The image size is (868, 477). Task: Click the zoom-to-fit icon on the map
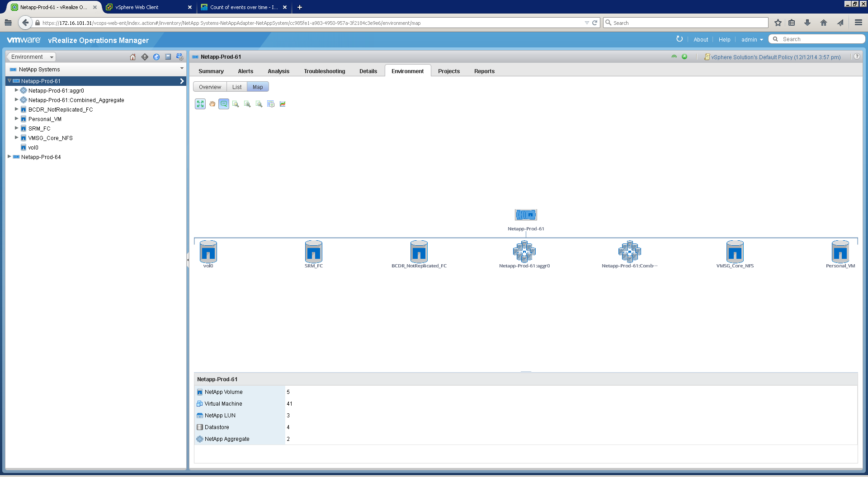tap(200, 104)
